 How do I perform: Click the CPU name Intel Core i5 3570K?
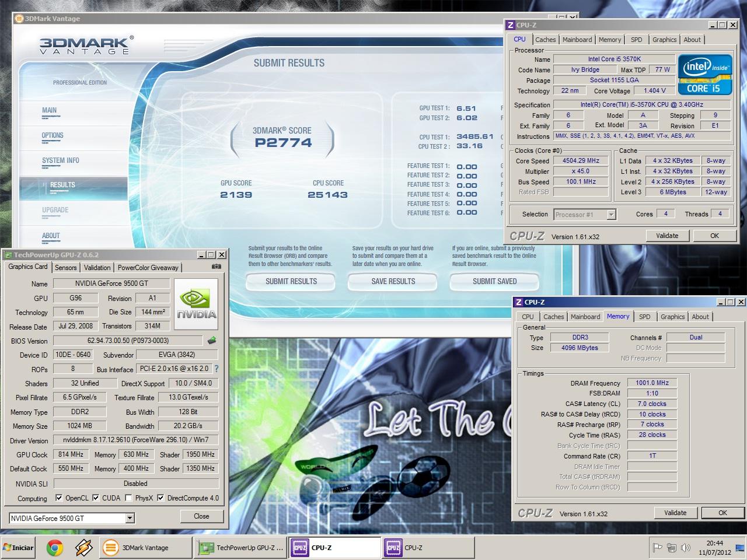[614, 59]
